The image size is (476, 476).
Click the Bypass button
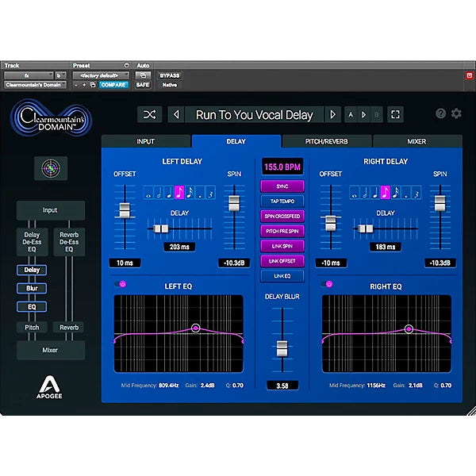coord(170,75)
